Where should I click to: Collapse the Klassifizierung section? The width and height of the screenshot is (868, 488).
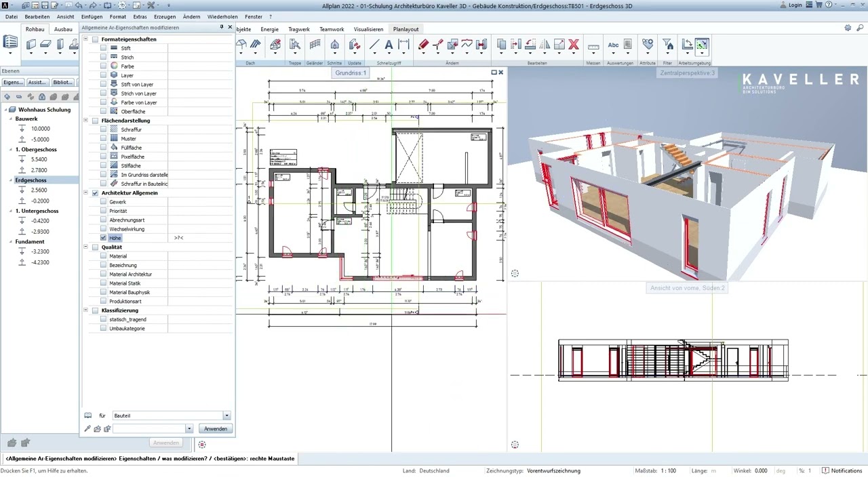pyautogui.click(x=86, y=310)
